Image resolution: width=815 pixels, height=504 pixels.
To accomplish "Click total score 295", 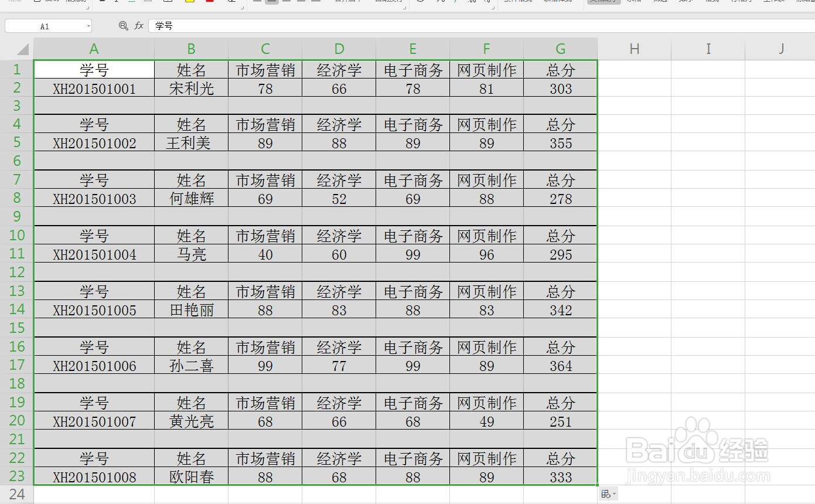I will pos(561,254).
